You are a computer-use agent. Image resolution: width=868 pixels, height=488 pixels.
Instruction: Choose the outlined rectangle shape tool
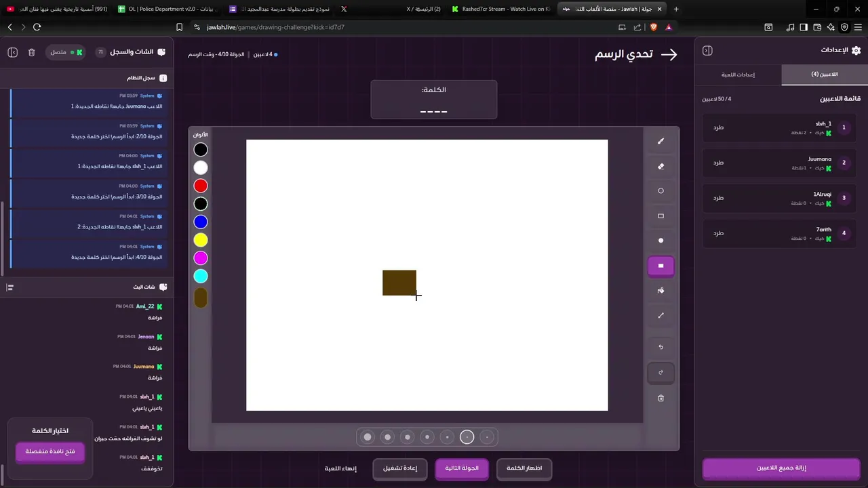660,216
